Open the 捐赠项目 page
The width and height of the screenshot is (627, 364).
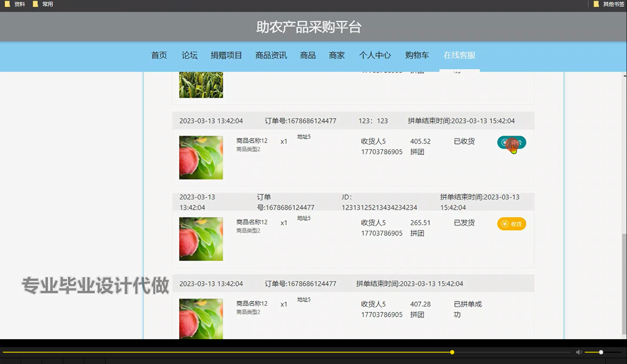tap(227, 55)
